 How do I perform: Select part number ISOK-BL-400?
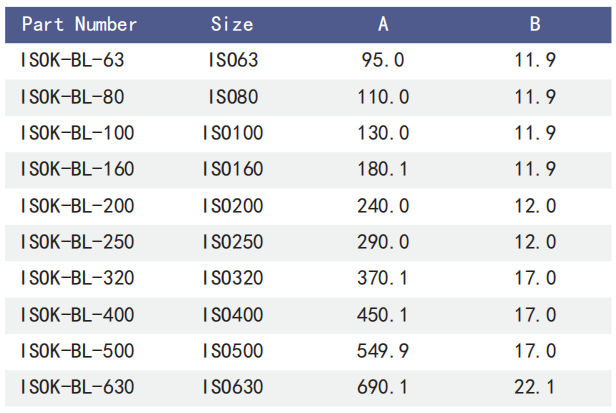coord(77,315)
